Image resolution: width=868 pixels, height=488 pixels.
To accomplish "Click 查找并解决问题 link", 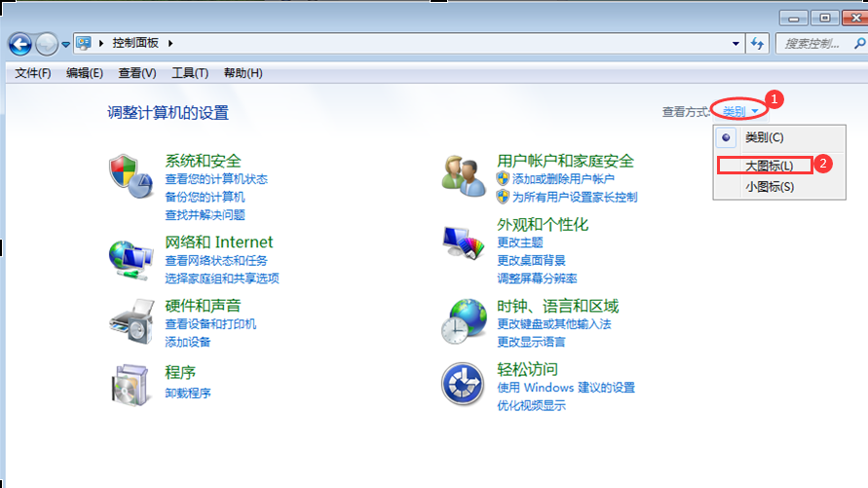I will tap(205, 214).
